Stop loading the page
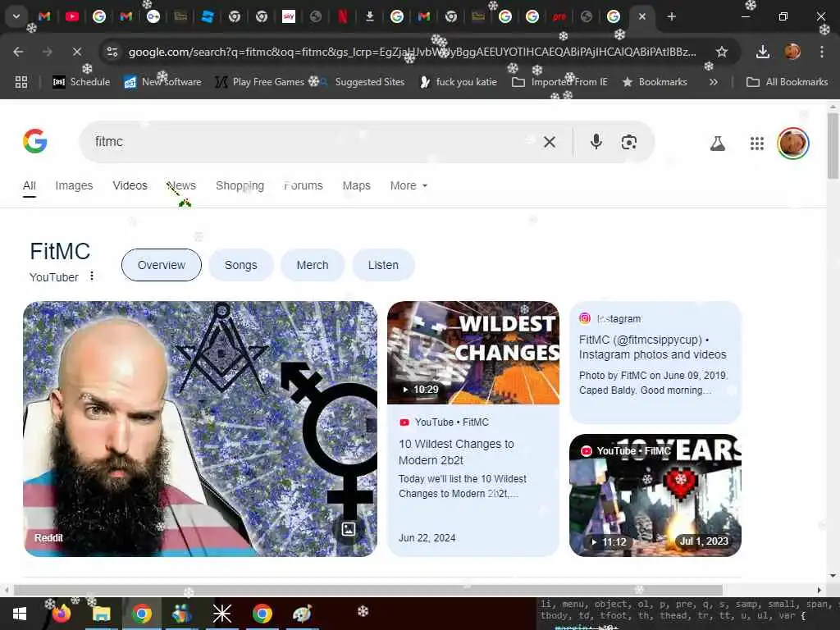The image size is (840, 630). (x=76, y=52)
